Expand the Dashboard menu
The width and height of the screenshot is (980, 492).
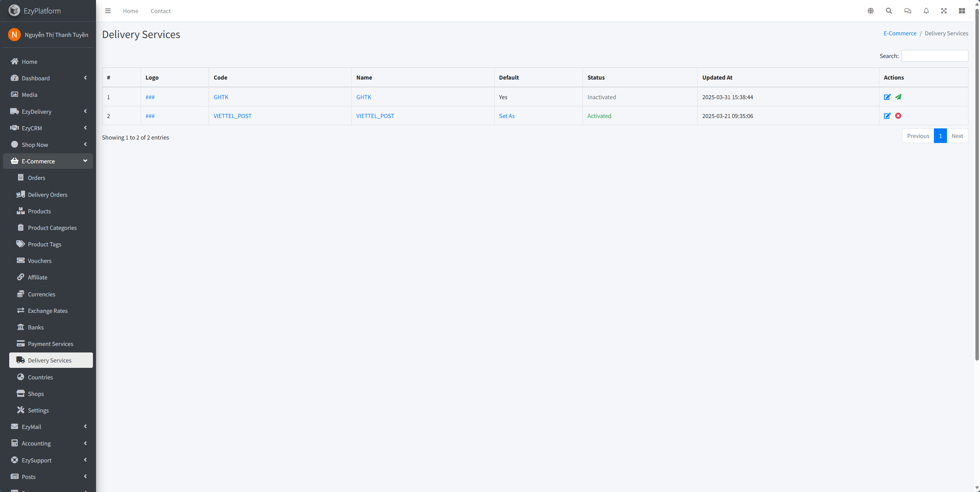[x=48, y=78]
